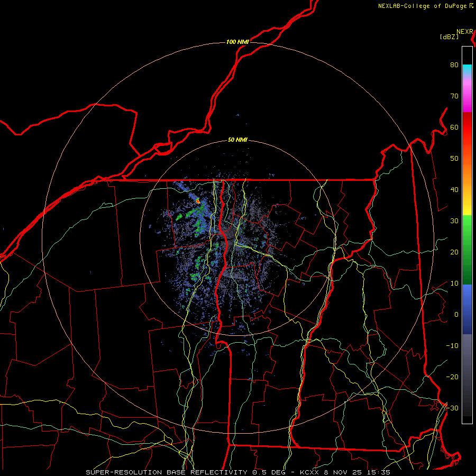The image size is (476, 476).
Task: Click the SUPER-RESOLUTION BASE REFLECTIVITY caption text
Action: point(167,472)
